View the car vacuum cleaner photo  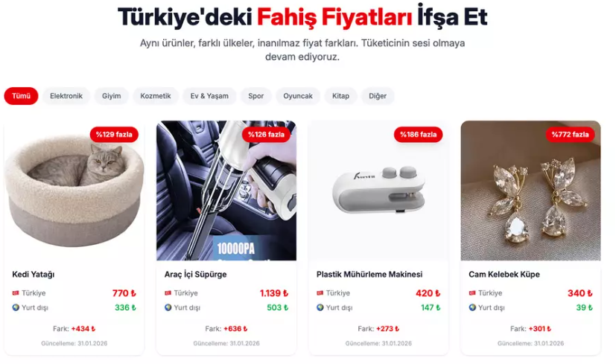[x=226, y=191]
